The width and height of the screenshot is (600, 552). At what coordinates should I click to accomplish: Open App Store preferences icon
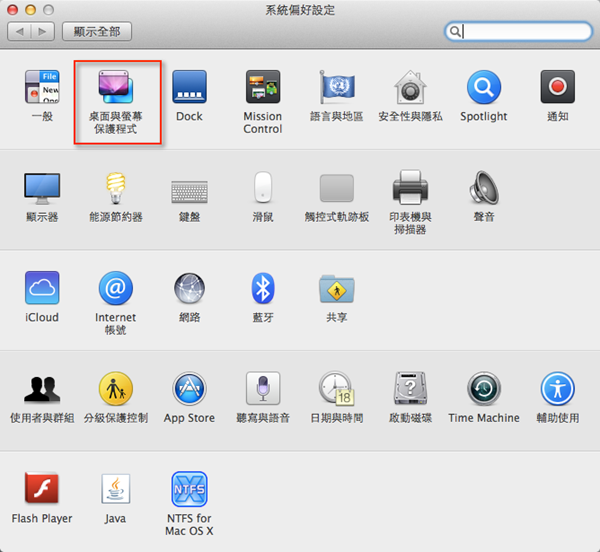click(x=189, y=389)
